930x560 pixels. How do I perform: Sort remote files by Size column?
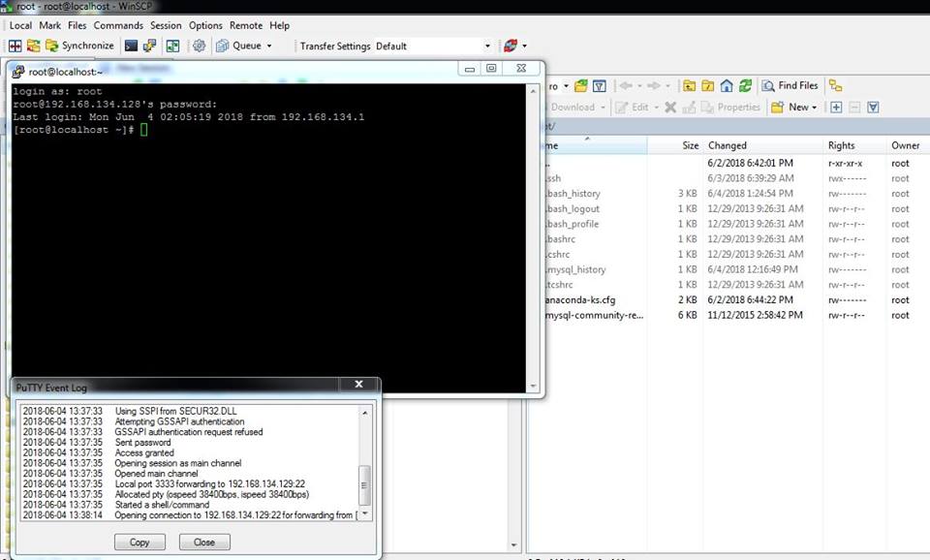tap(675, 145)
